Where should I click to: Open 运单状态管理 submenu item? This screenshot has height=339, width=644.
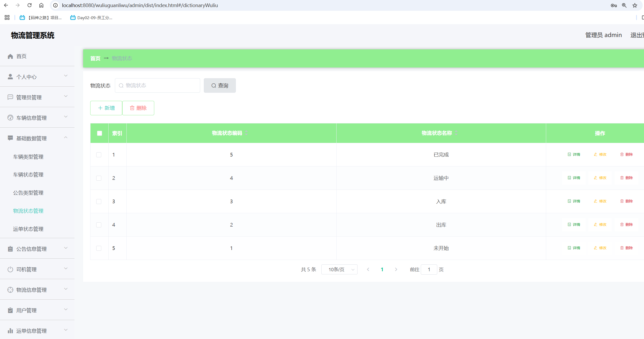click(28, 229)
